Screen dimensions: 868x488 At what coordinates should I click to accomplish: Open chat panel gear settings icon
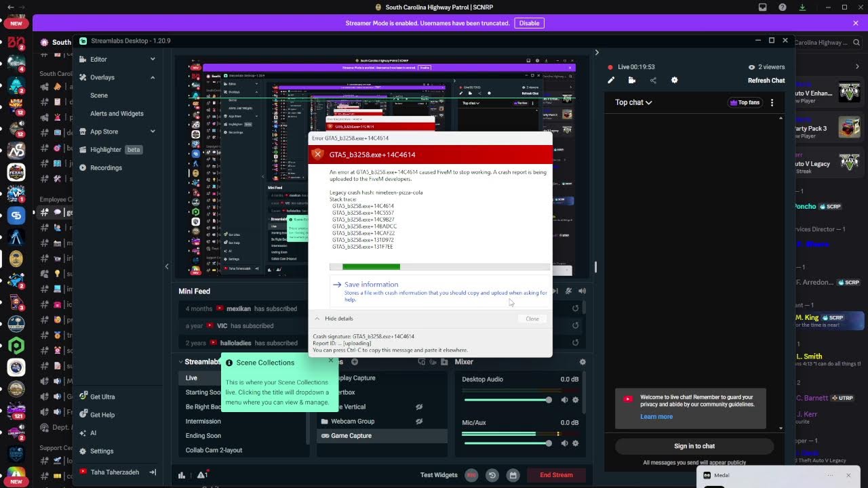674,80
